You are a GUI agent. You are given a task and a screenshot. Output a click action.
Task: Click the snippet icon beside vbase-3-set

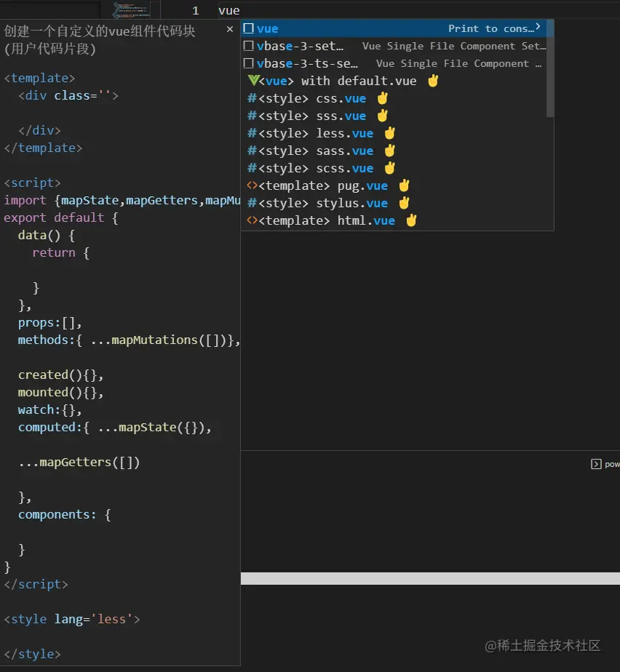click(248, 46)
